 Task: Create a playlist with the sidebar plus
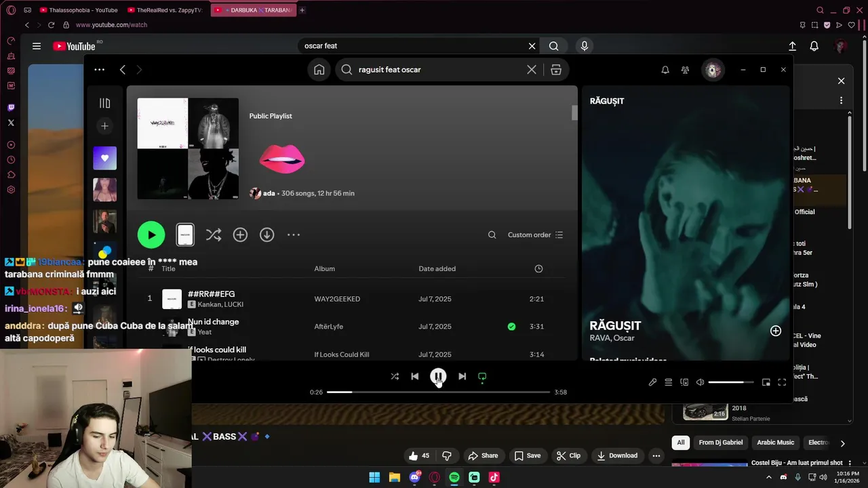(x=104, y=126)
